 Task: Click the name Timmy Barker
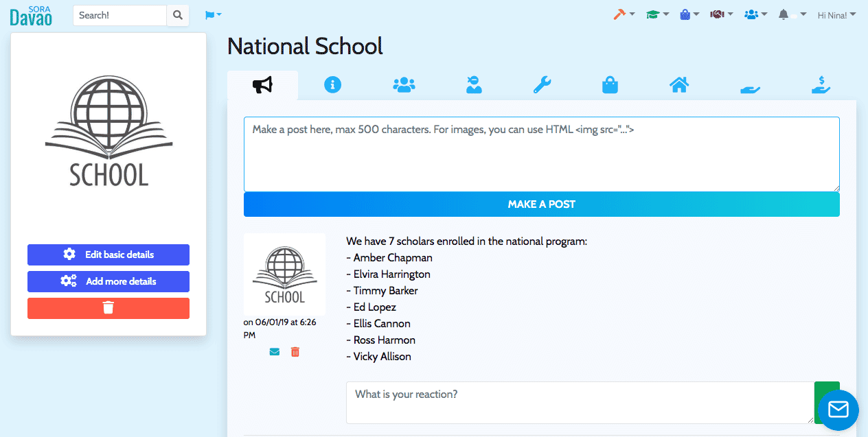click(x=386, y=291)
